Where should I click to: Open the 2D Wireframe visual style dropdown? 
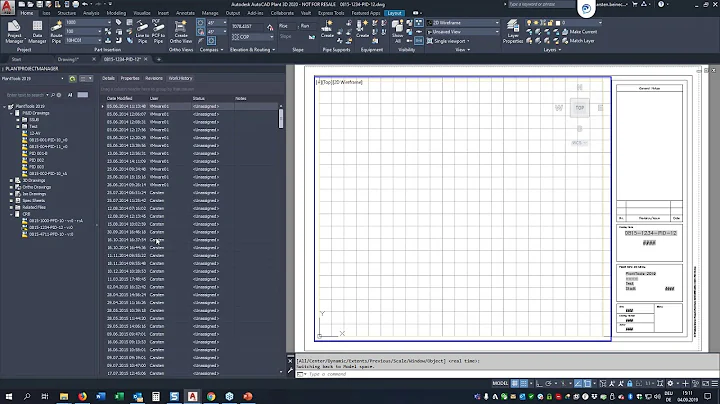point(463,22)
